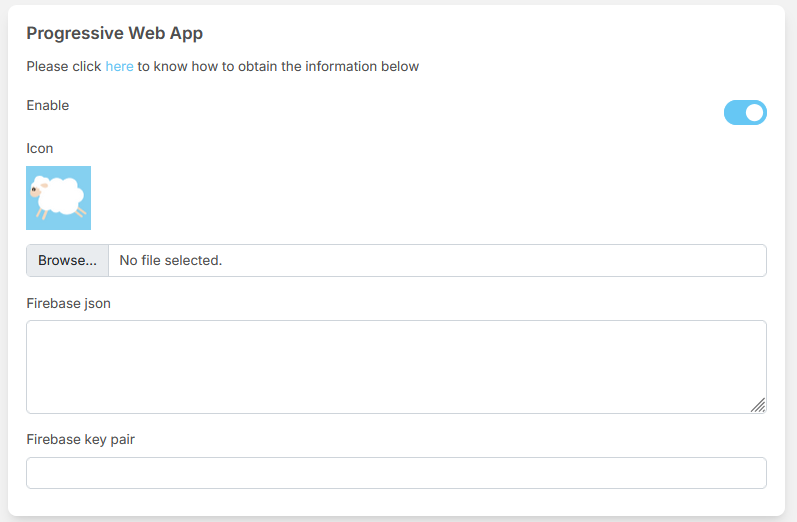
Task: Click the blue track of the Enable switch
Action: 734,113
